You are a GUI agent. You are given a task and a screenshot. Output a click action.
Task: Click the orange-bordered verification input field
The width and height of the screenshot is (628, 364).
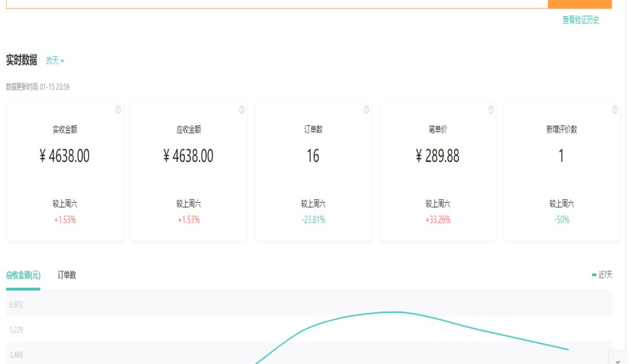(276, 4)
